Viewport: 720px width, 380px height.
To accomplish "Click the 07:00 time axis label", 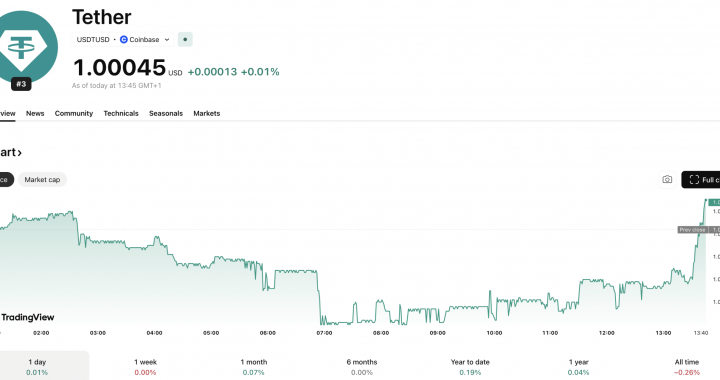I will pyautogui.click(x=324, y=333).
